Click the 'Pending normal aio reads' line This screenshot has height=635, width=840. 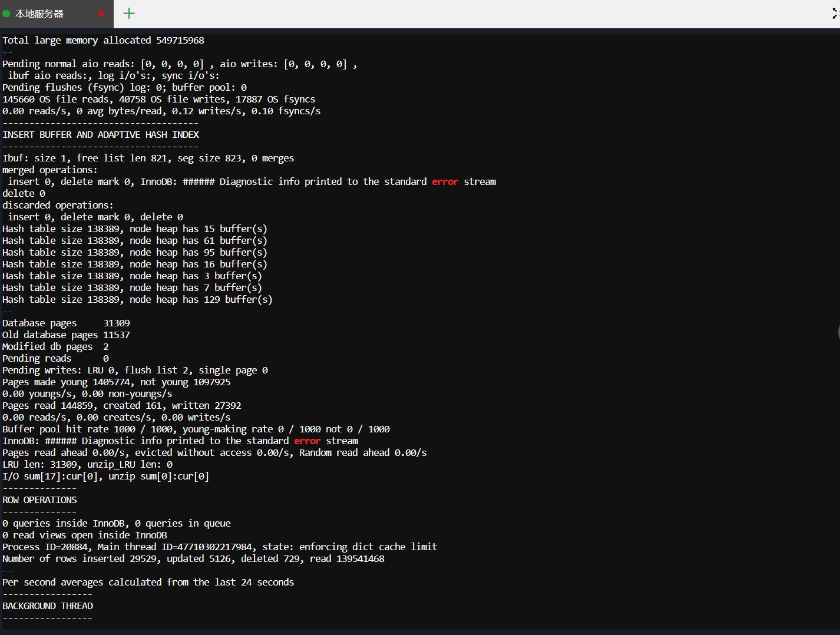click(180, 64)
